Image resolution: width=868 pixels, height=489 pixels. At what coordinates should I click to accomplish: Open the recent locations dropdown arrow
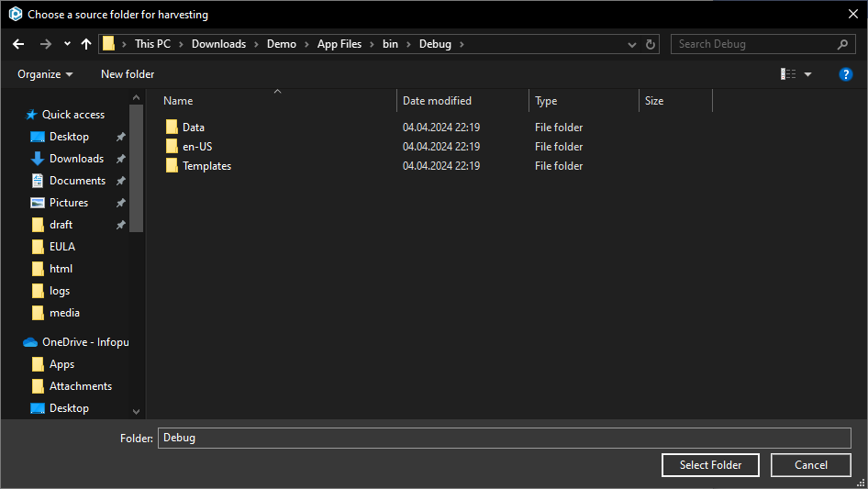[x=67, y=44]
